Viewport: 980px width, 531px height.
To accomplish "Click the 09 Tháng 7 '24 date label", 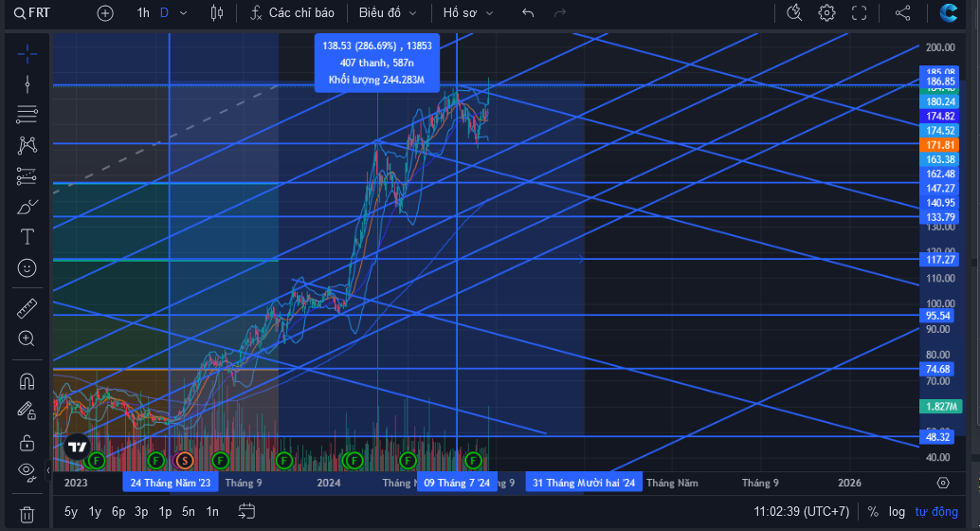I will coord(457,483).
